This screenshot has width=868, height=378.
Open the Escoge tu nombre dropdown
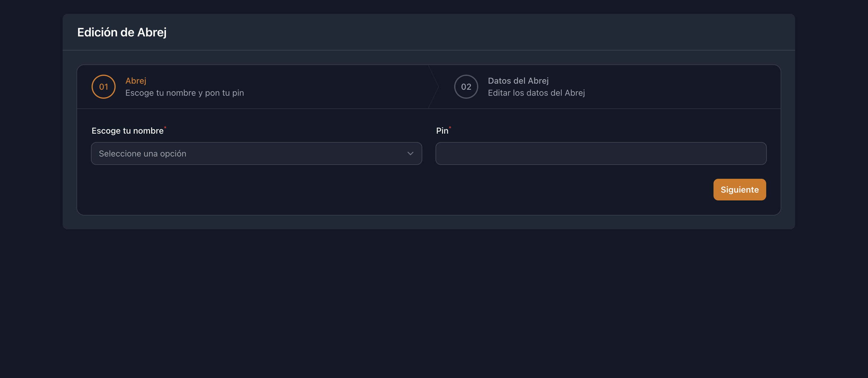tap(256, 153)
